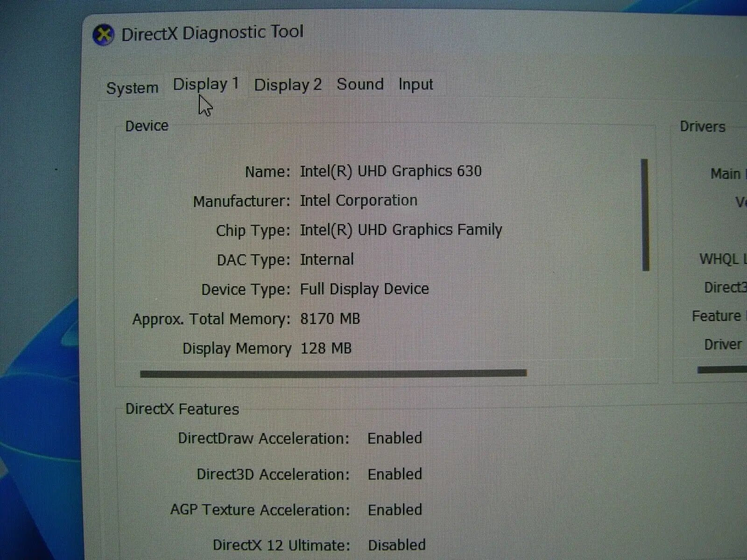Click the 8170 MB total memory value

coord(331,318)
